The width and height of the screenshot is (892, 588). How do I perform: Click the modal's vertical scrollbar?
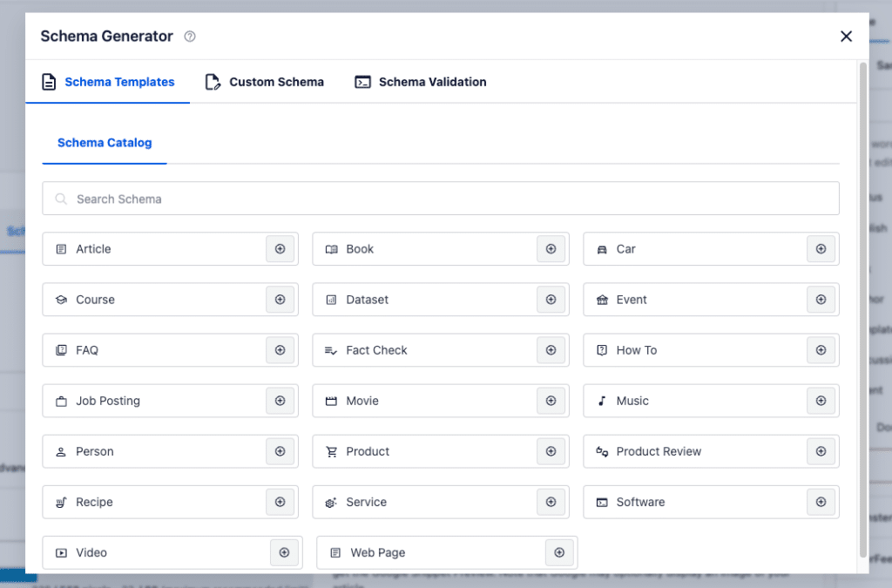click(863, 305)
